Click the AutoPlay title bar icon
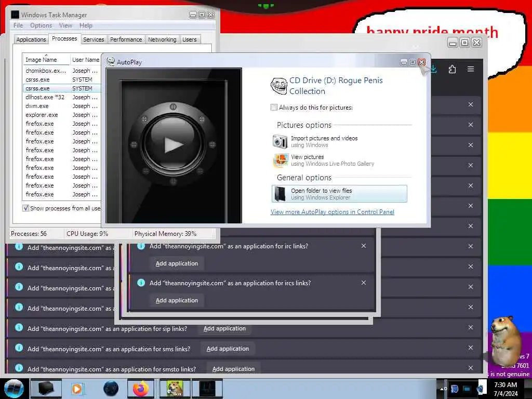 click(x=111, y=62)
